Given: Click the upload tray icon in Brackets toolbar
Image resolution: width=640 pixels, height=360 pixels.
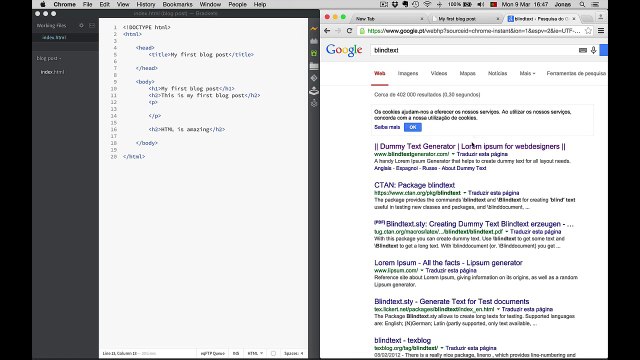Looking at the screenshot, I should (x=313, y=91).
